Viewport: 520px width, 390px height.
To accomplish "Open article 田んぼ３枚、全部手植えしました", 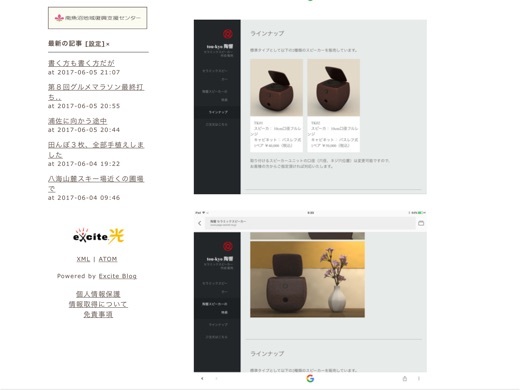I will pyautogui.click(x=96, y=150).
